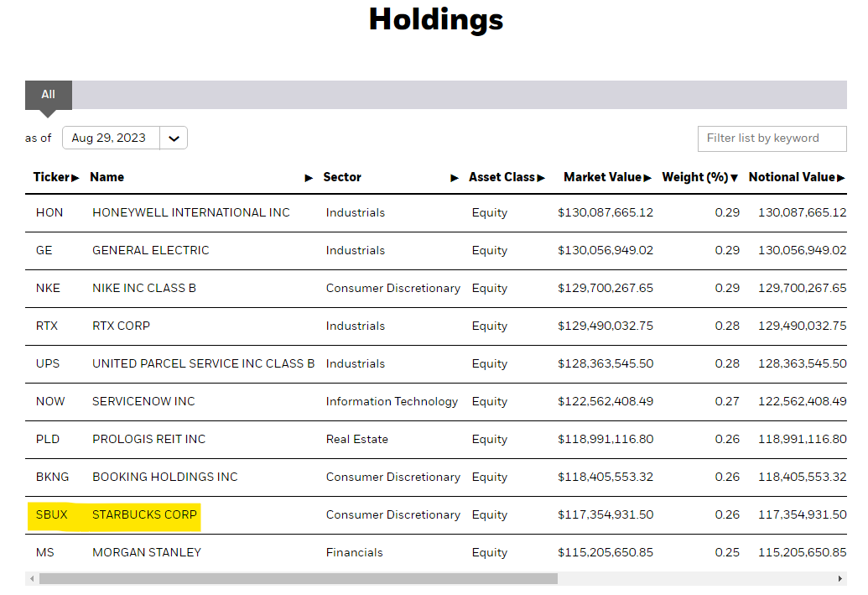
Task: Click market value $129,700,267.65
Action: [605, 288]
